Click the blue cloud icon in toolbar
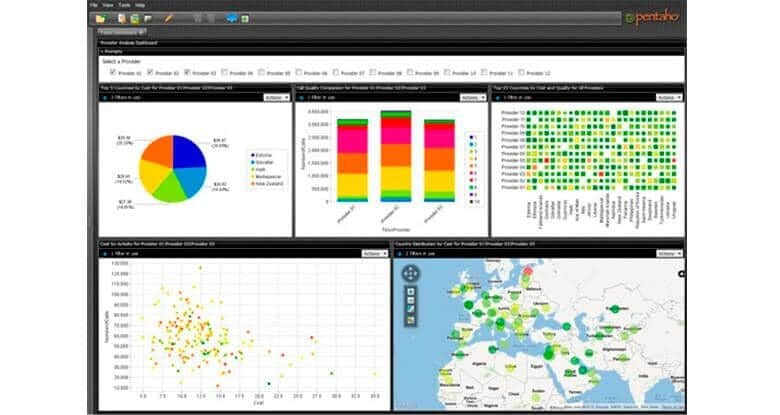The image size is (780, 415). point(231,18)
